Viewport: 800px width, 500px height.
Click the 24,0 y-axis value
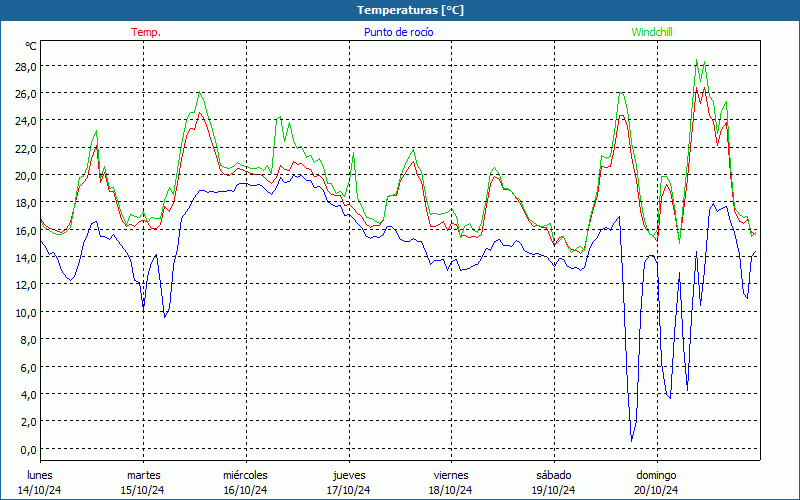tap(25, 121)
